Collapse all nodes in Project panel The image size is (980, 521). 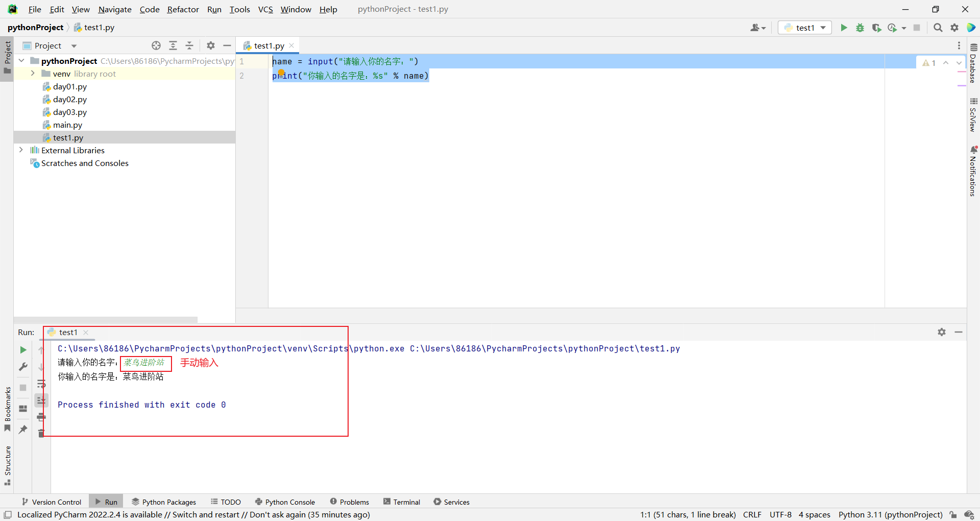pos(189,45)
